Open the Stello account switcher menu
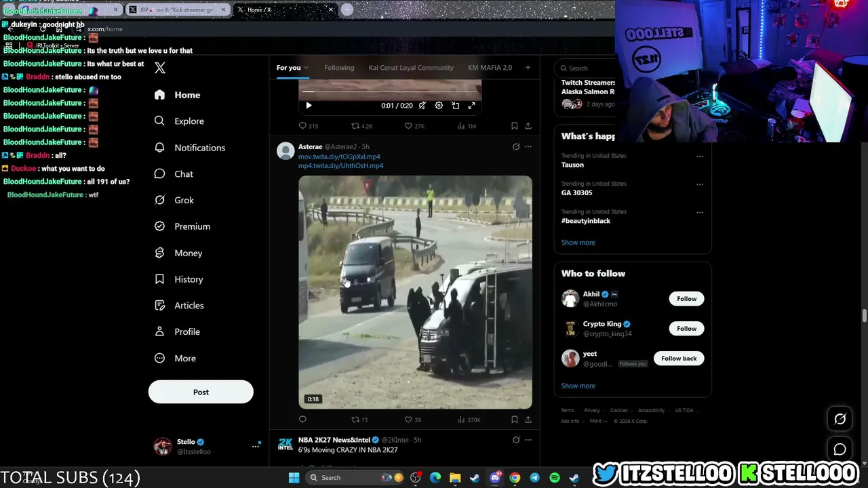868x488 pixels. tap(256, 446)
